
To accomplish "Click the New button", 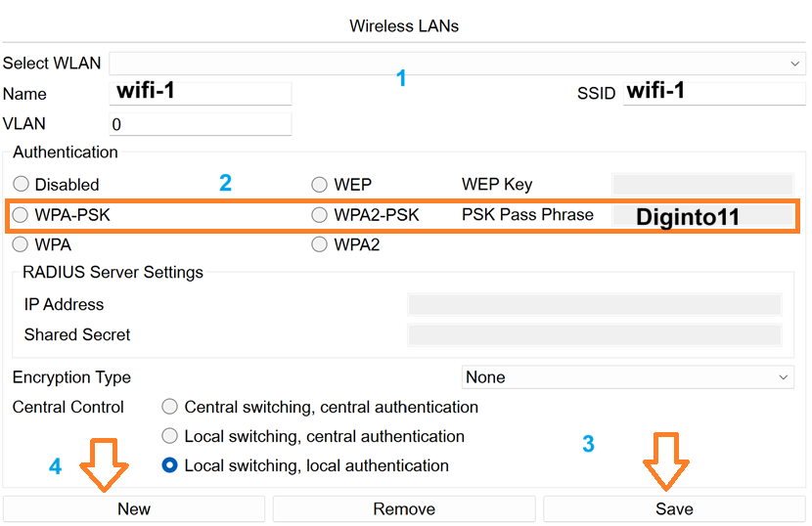I will pyautogui.click(x=134, y=508).
